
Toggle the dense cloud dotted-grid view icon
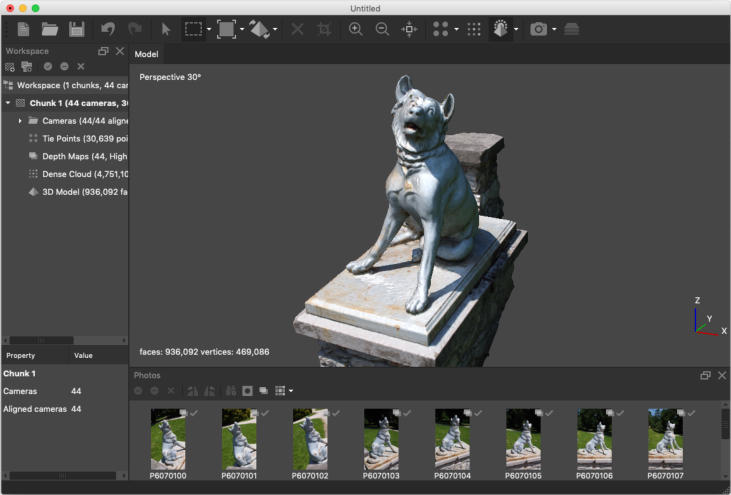[474, 29]
